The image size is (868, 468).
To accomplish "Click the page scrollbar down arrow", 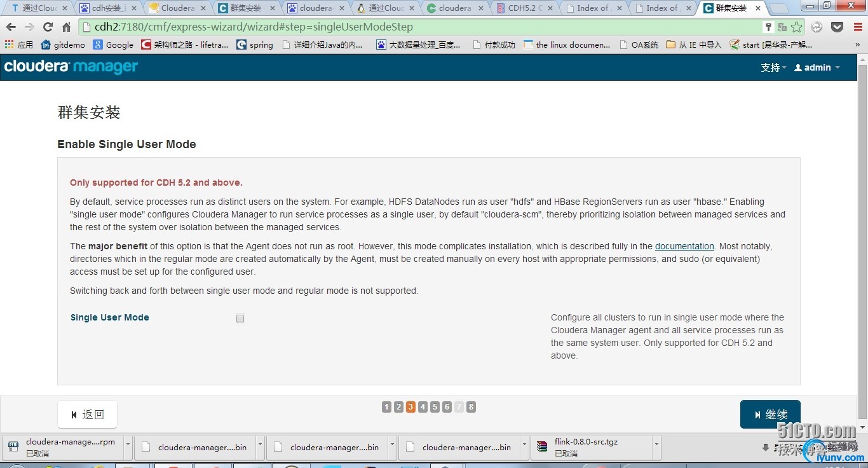I will (862, 427).
